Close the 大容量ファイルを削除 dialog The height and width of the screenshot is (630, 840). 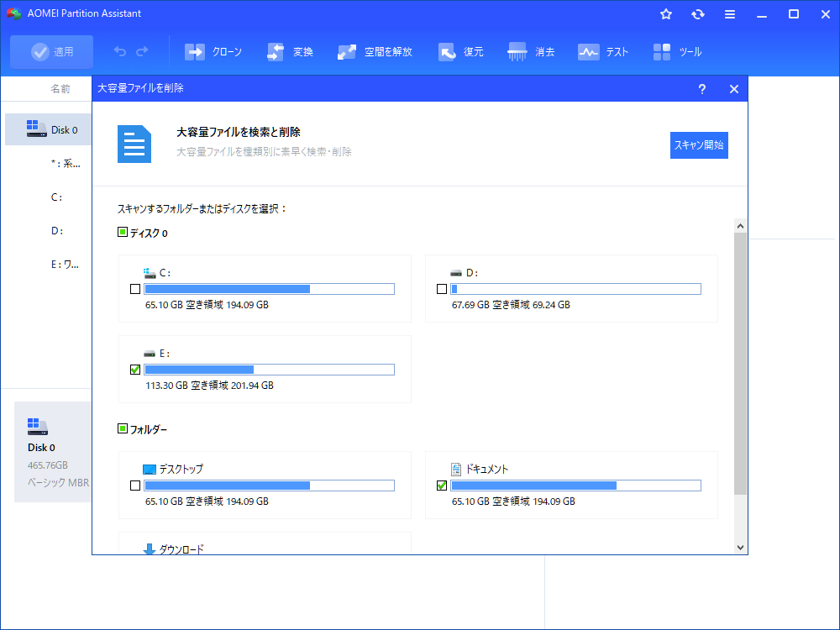click(734, 89)
